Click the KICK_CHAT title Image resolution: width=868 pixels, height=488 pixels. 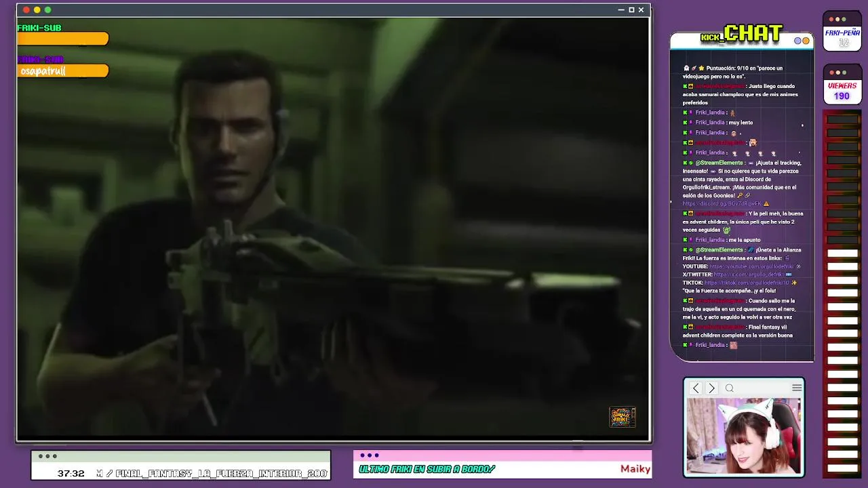point(741,33)
